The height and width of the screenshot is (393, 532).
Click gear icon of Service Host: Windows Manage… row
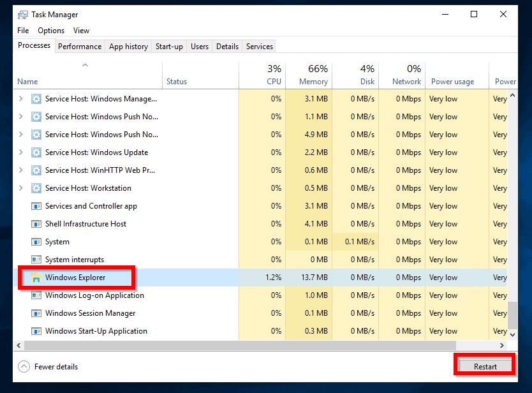click(x=36, y=99)
